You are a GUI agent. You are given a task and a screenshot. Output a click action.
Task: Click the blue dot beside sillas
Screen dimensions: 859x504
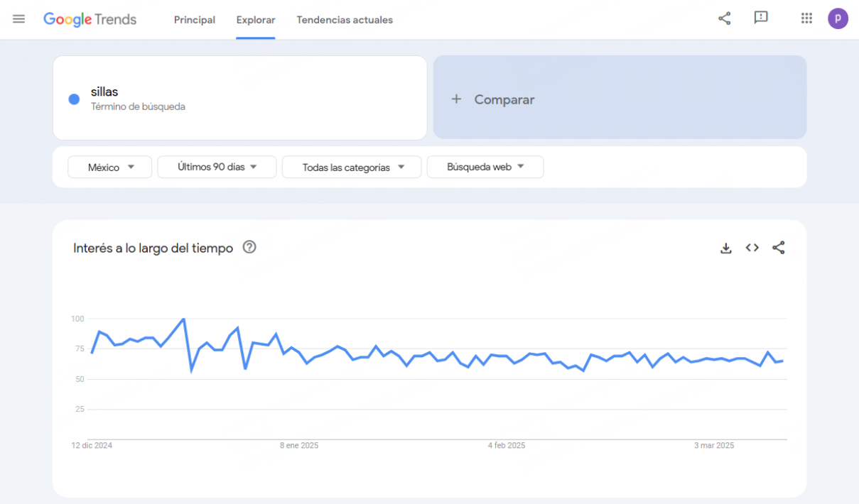(x=73, y=99)
